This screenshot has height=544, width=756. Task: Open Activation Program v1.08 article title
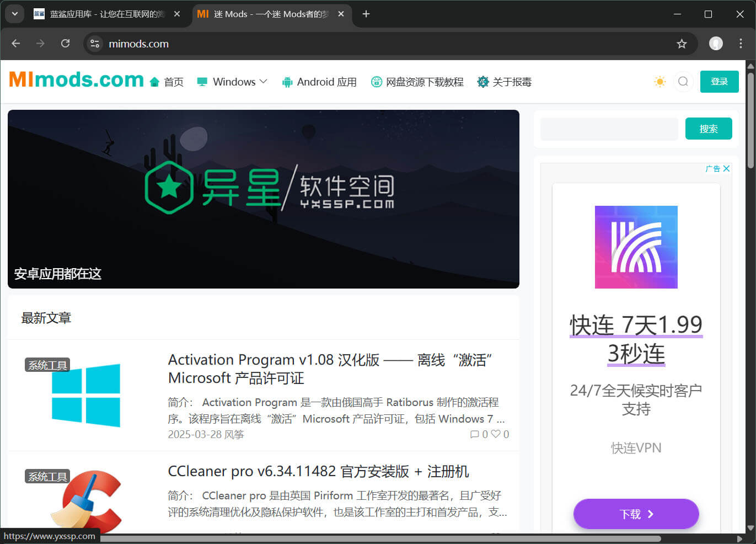pos(330,369)
